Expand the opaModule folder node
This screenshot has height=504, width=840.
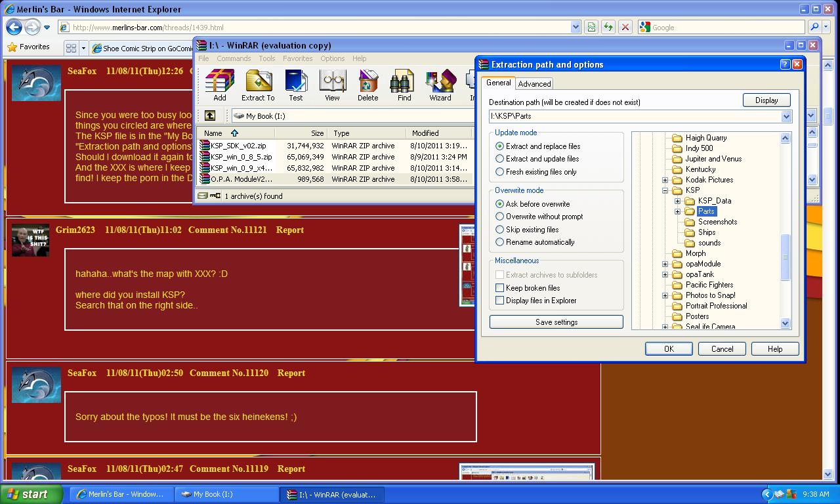(665, 264)
